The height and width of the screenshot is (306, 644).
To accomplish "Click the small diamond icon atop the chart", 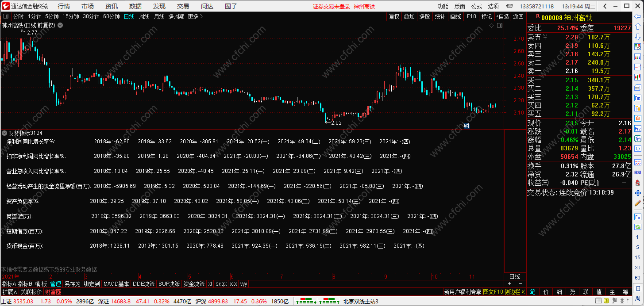I will (491, 26).
